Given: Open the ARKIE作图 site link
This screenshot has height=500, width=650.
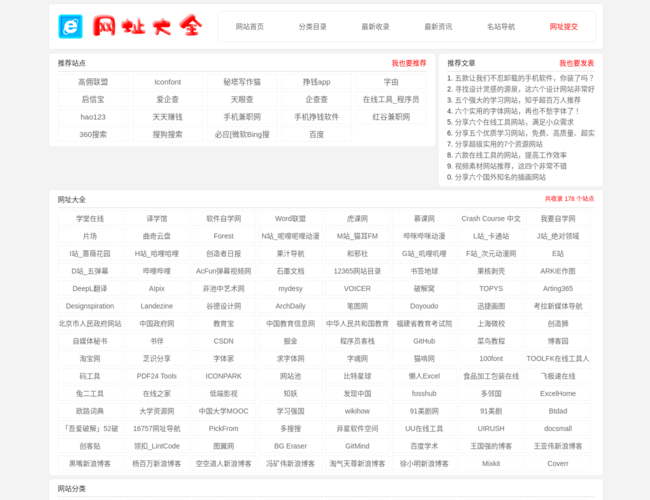Looking at the screenshot, I should click(x=558, y=271).
